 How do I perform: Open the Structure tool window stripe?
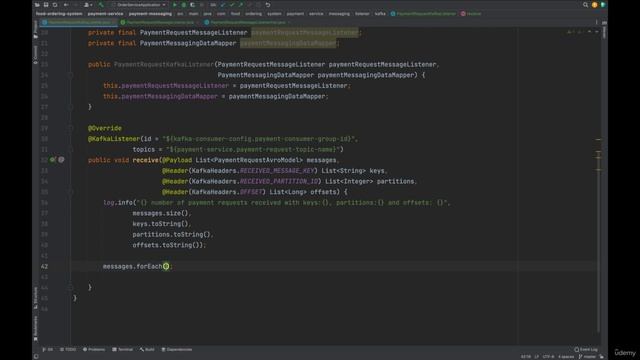coord(36,298)
